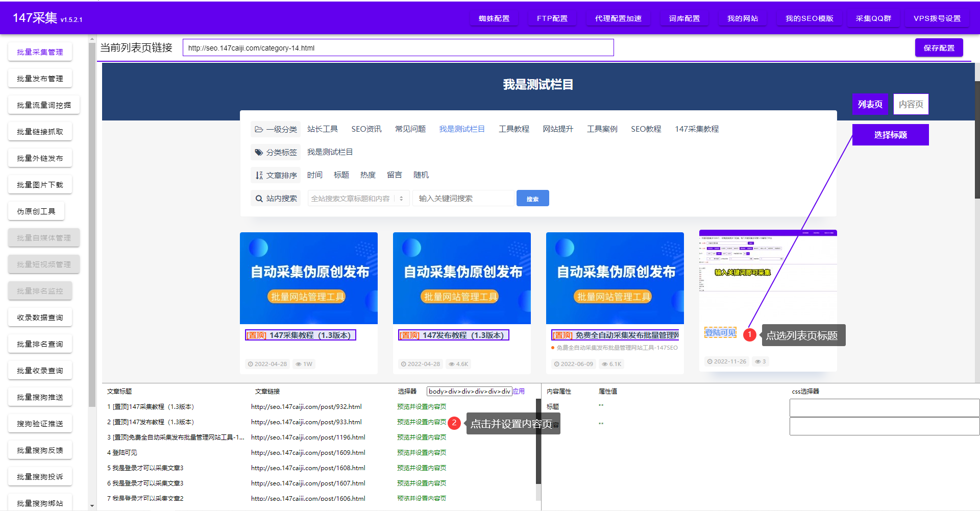Click the eye icon next to 6.1K views
This screenshot has height=511, width=980.
click(x=604, y=364)
